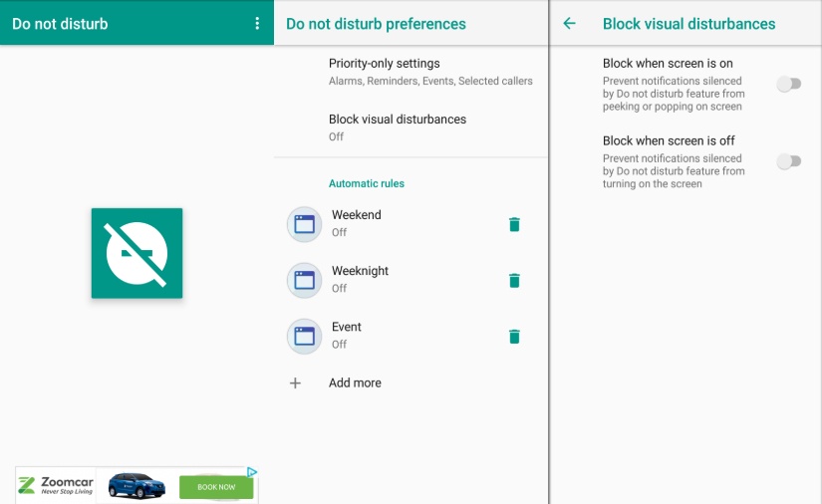Image resolution: width=822 pixels, height=504 pixels.
Task: Delete the Weeknight automatic rule
Action: [x=514, y=280]
